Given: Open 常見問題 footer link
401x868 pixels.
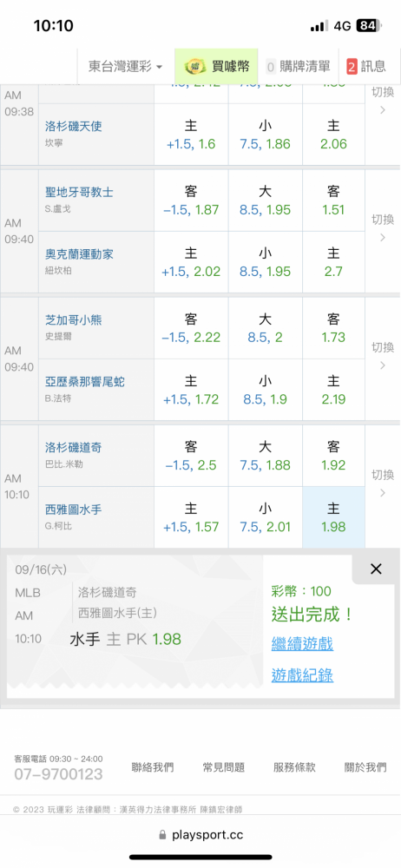Looking at the screenshot, I should click(x=223, y=767).
